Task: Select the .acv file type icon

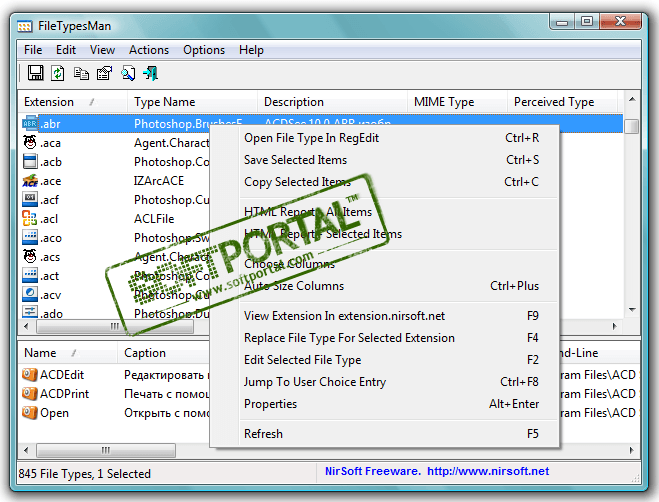Action: (x=30, y=295)
